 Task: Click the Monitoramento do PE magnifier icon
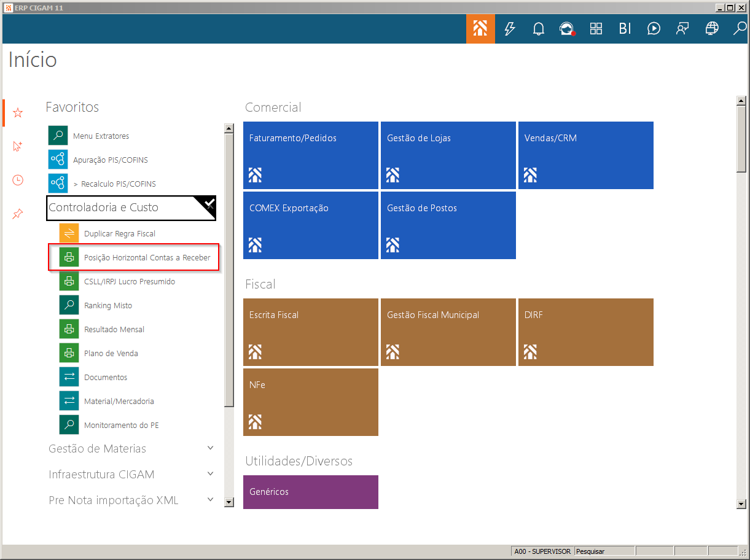[x=69, y=425]
